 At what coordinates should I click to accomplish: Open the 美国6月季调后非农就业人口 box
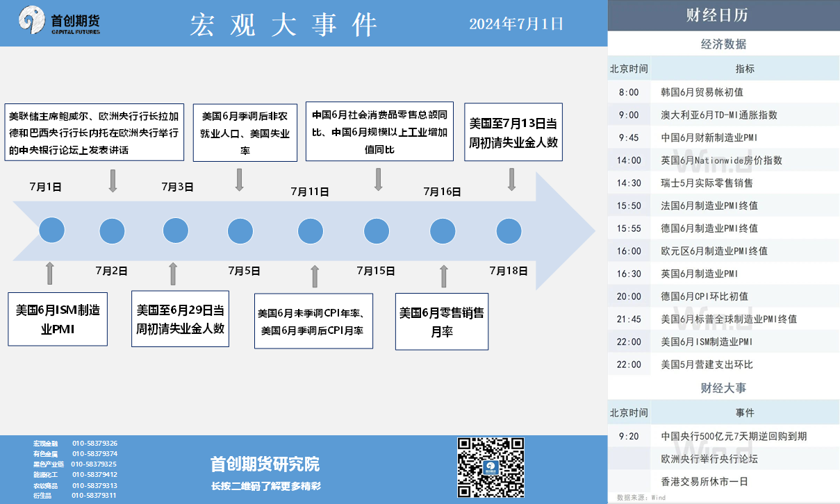pos(245,133)
